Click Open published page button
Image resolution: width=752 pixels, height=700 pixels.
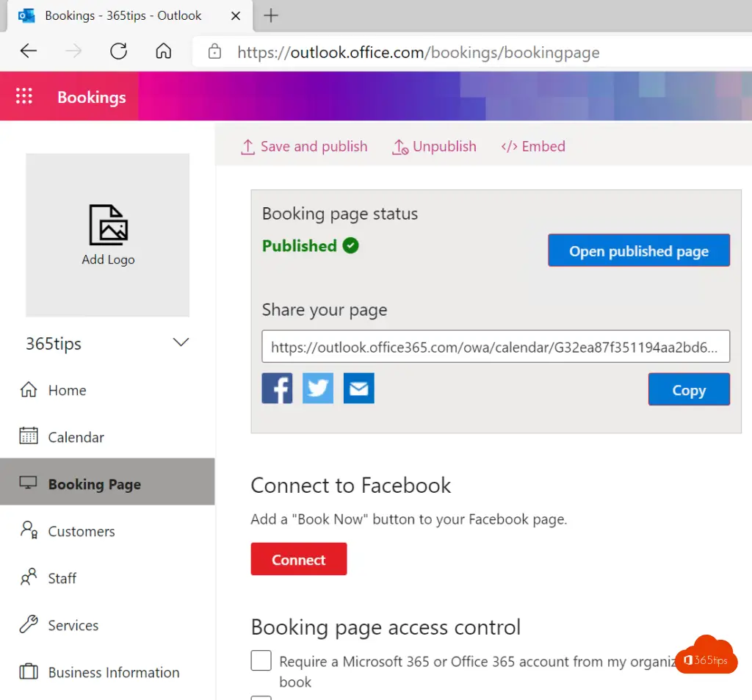point(639,250)
